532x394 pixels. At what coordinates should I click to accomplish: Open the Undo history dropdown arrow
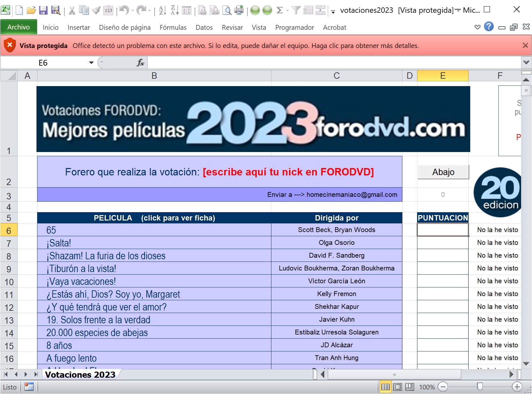tap(133, 10)
